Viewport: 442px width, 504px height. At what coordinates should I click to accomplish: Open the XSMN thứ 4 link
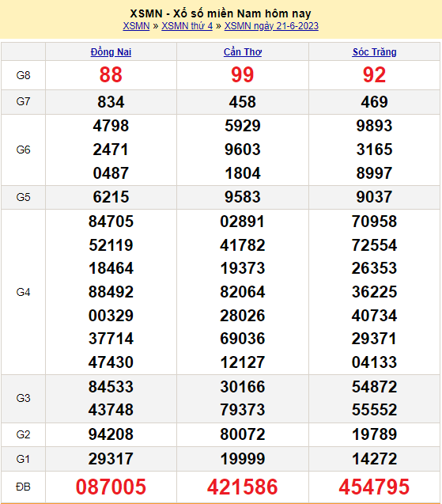click(187, 25)
